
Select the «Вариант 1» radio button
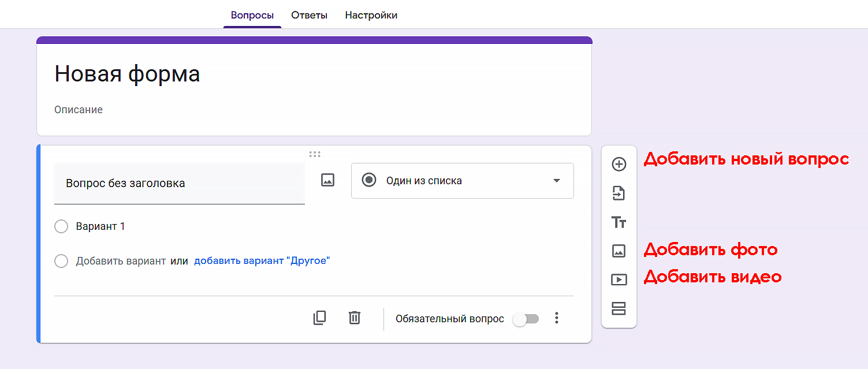61,226
